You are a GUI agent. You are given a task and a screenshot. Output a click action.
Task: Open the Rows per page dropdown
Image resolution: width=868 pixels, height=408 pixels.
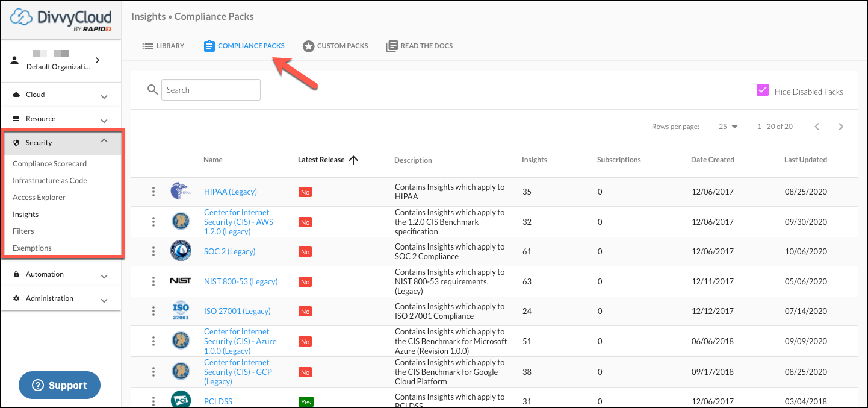(x=728, y=127)
